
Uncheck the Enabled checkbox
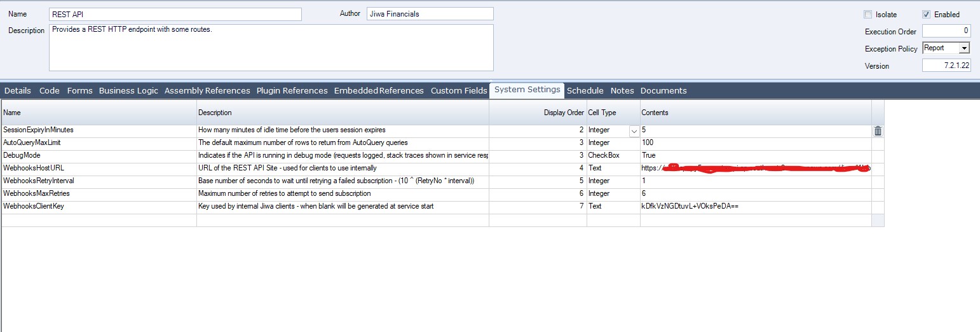tap(926, 15)
